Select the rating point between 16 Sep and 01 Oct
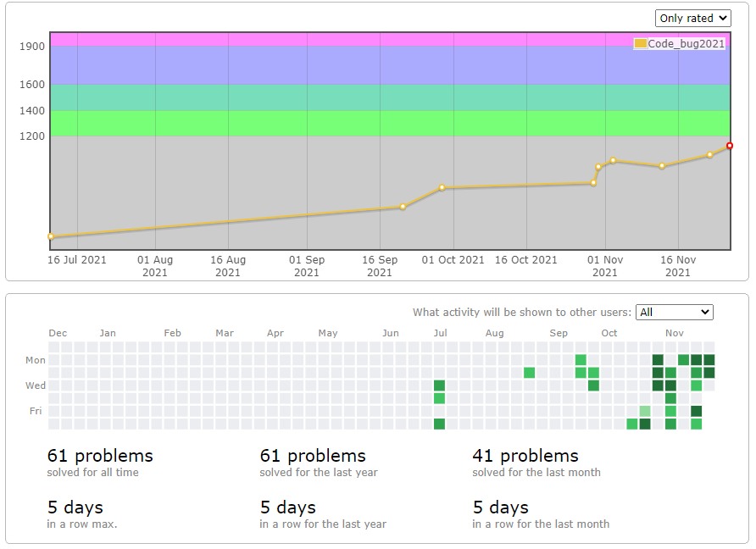The width and height of the screenshot is (756, 549). click(403, 207)
